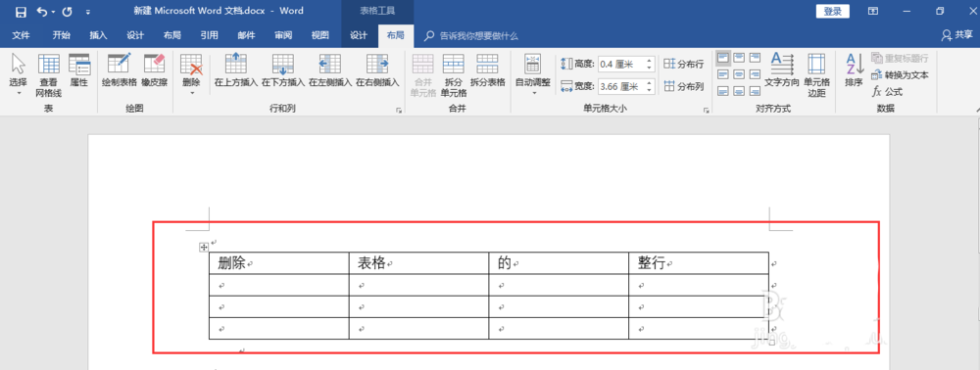Screen dimensions: 980x370
Task: Click the 告诉我你想要做什么 search box
Action: click(x=478, y=36)
